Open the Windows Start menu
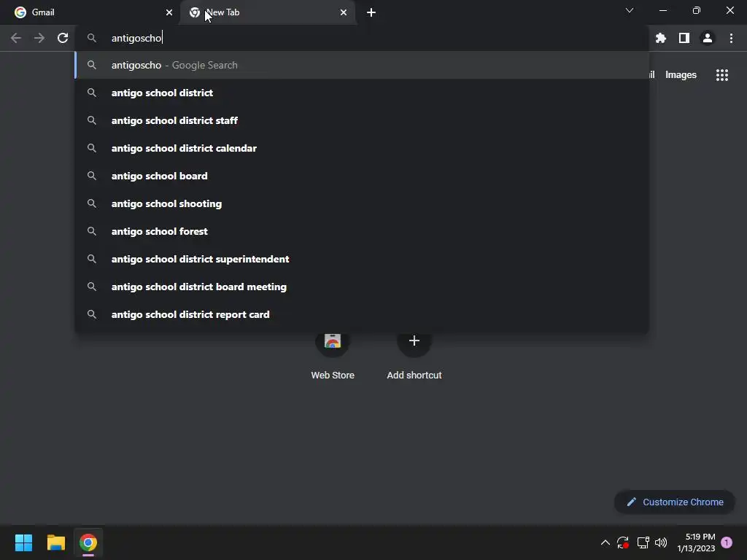Image resolution: width=747 pixels, height=560 pixels. tap(23, 542)
